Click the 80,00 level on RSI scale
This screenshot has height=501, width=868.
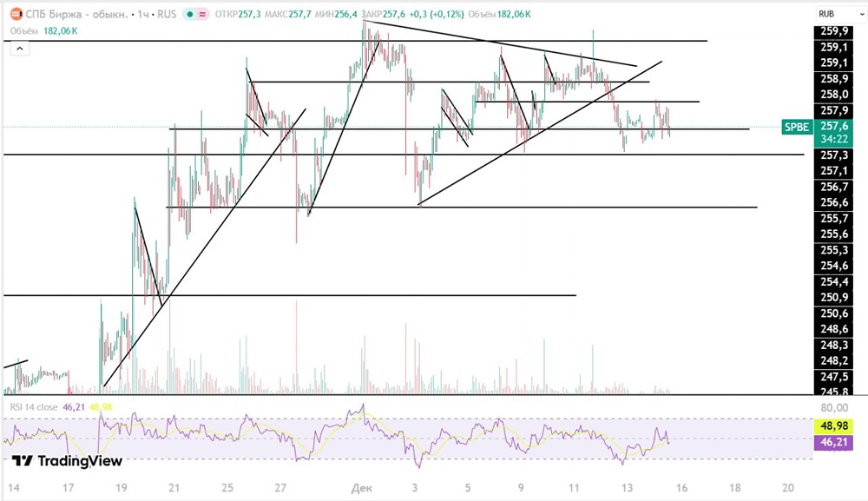click(834, 408)
